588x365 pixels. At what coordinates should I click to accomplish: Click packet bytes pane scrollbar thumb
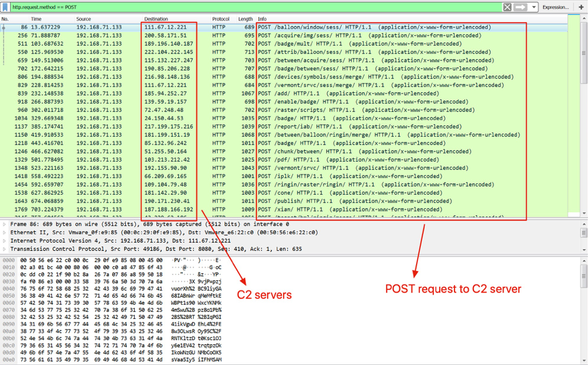pyautogui.click(x=584, y=276)
